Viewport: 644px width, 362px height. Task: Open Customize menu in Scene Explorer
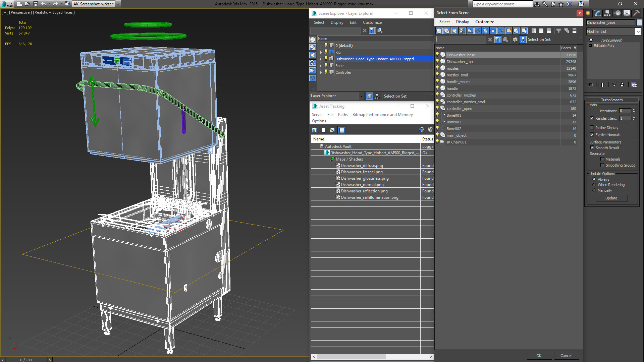click(x=372, y=22)
